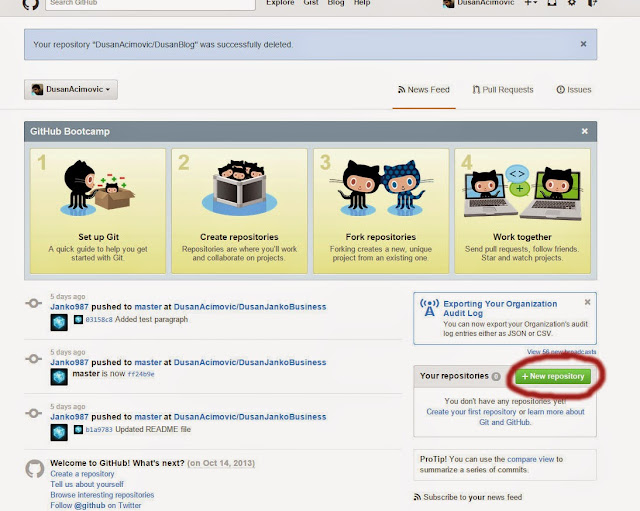Open the Help header link

coord(362,3)
